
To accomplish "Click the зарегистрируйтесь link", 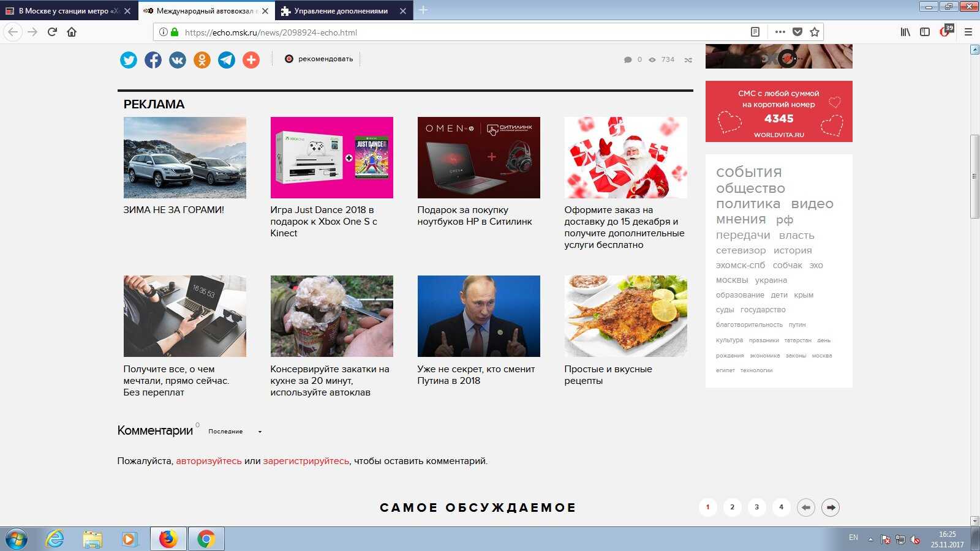I will (306, 461).
